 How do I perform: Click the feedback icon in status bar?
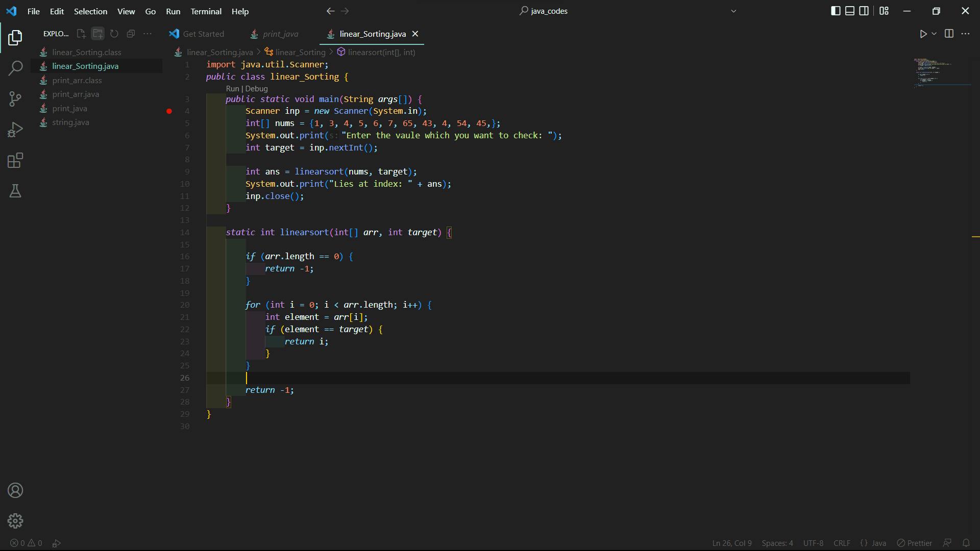coord(947,543)
